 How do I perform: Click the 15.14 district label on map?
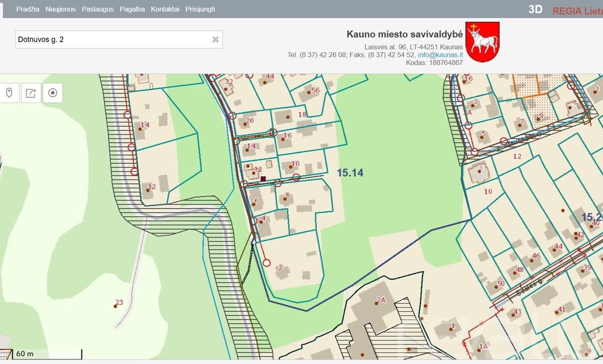point(350,173)
